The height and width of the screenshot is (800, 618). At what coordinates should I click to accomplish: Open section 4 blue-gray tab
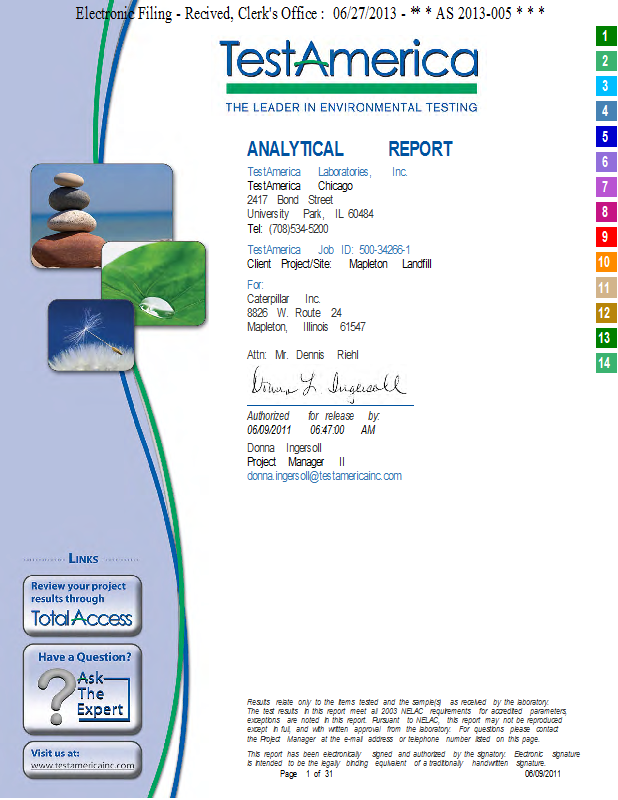(606, 111)
